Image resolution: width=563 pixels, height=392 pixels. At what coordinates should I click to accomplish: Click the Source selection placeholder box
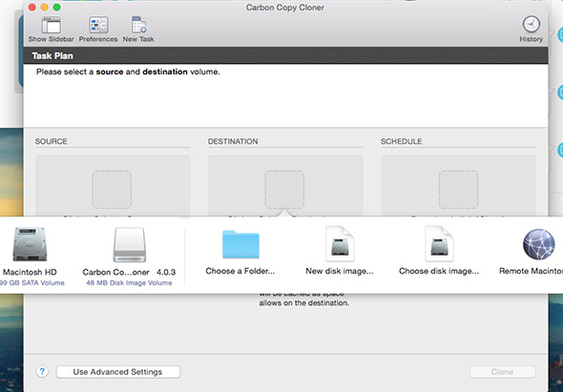[112, 190]
